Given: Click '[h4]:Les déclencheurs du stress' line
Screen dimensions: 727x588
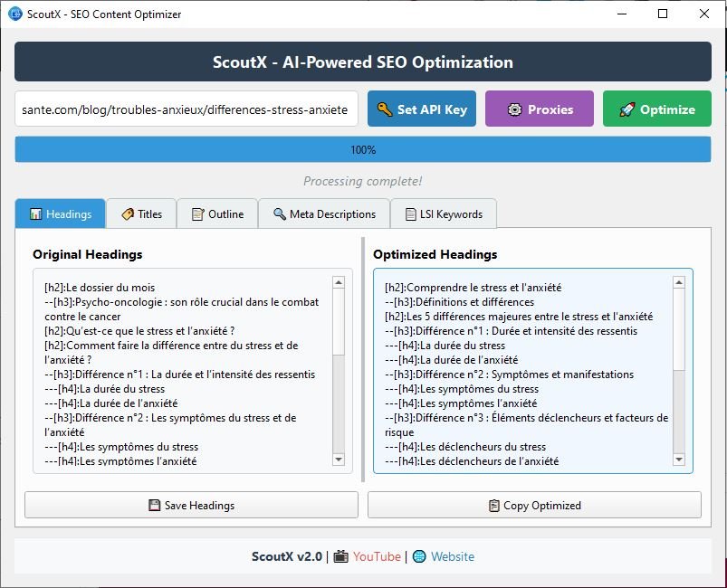Looking at the screenshot, I should point(465,447).
